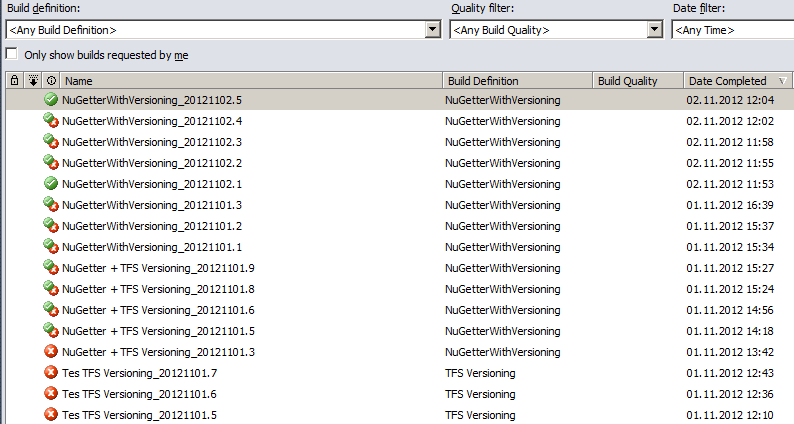This screenshot has width=794, height=424.
Task: Click the build reason column header icon
Action: [x=33, y=81]
